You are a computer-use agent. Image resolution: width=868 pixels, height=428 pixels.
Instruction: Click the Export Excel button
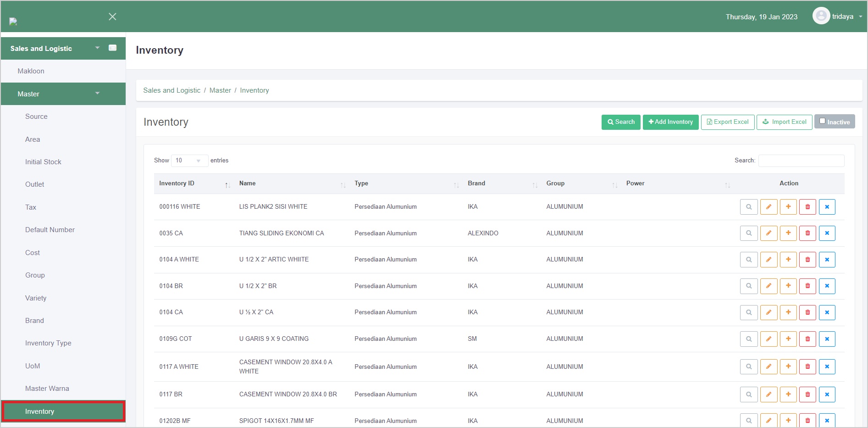tap(727, 122)
